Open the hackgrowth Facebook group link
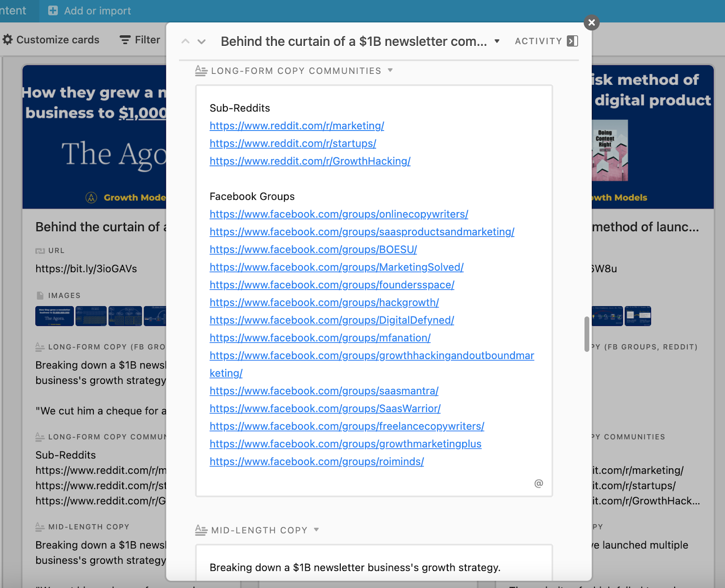725x588 pixels. (324, 302)
